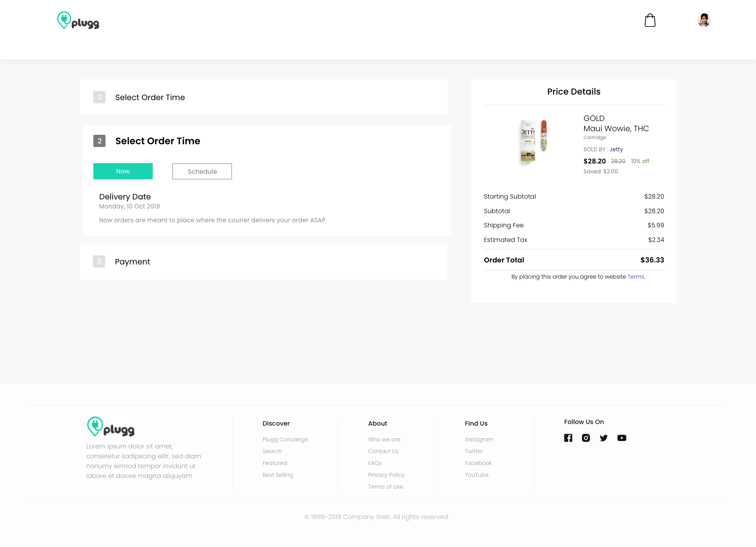The image size is (756, 547).
Task: Click the Saved: $2.00 text
Action: pyautogui.click(x=600, y=171)
